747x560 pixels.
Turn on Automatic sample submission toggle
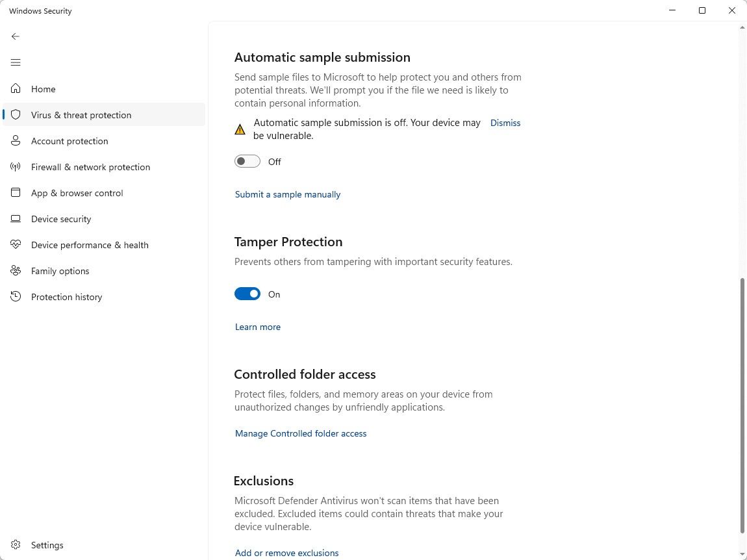point(247,162)
